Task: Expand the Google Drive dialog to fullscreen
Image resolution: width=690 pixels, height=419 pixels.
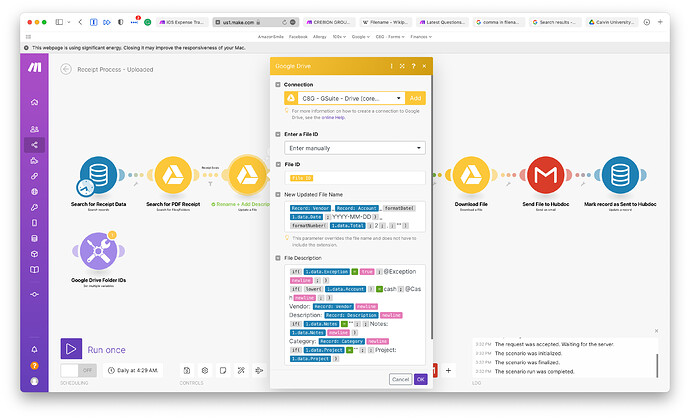Action: point(402,66)
